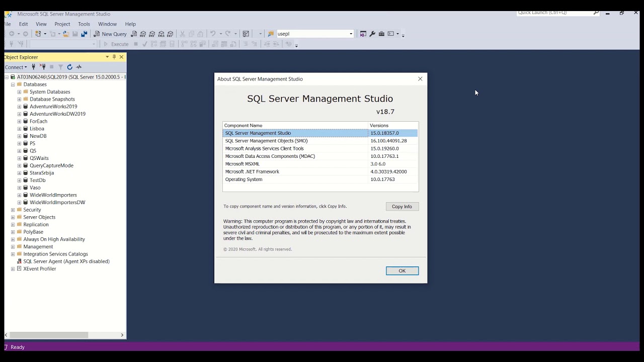The image size is (644, 362).
Task: Click the Refresh icon in Object Explorer
Action: pos(70,67)
